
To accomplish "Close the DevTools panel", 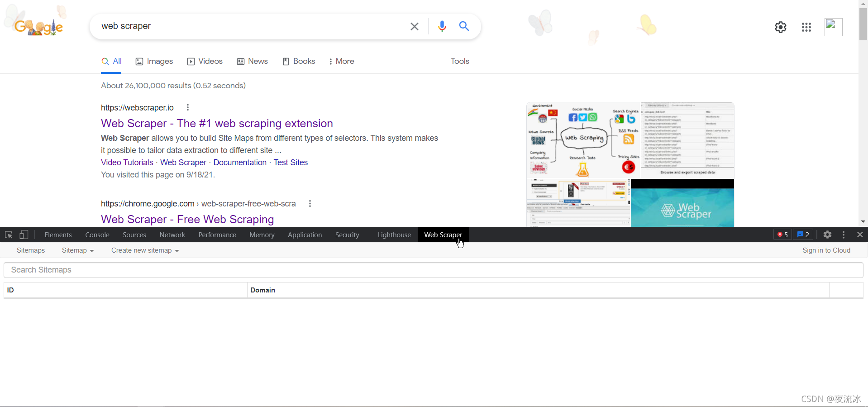I will 860,235.
